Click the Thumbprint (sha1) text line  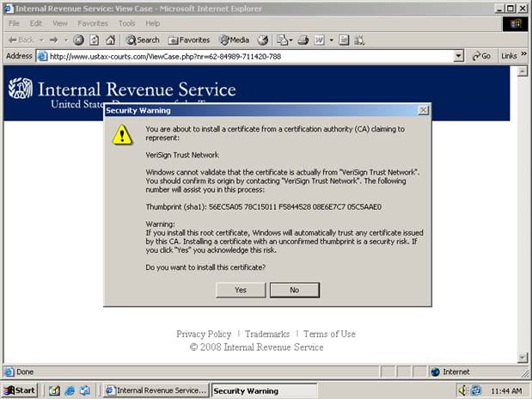tap(264, 206)
